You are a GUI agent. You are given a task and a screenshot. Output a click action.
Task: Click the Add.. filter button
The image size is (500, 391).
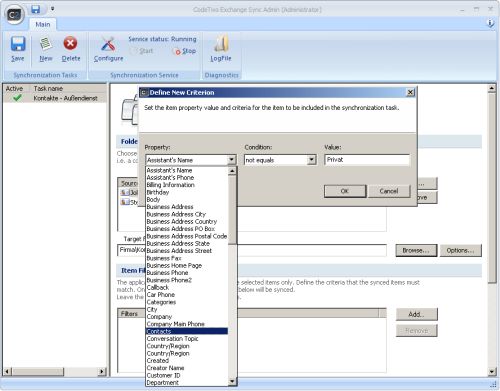pos(416,314)
